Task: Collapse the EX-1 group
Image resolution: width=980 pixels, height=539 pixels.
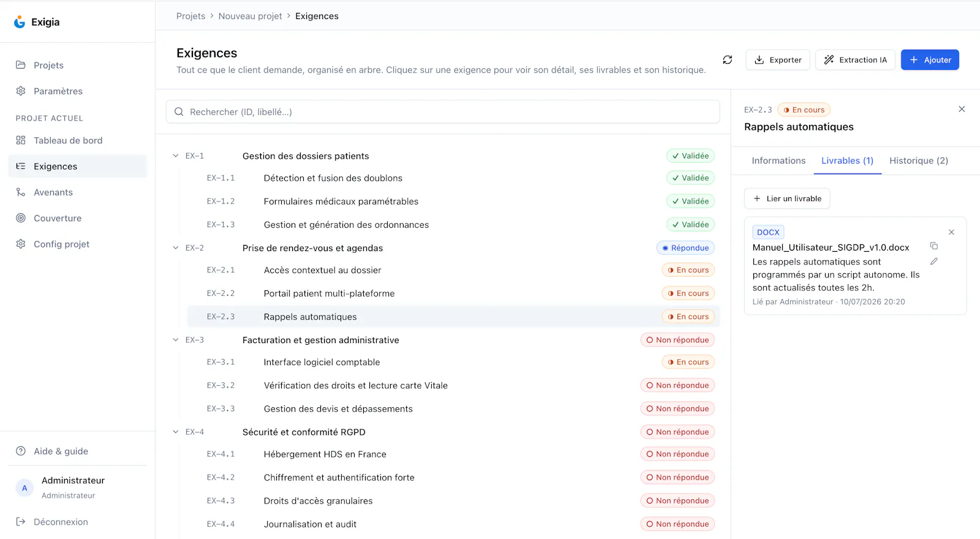Action: point(176,156)
